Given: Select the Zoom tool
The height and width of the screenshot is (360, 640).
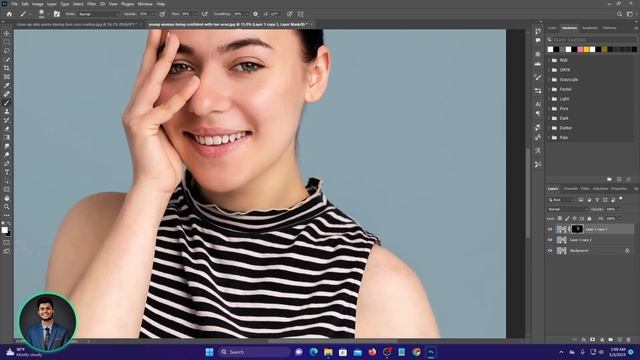Looking at the screenshot, I should [7, 207].
